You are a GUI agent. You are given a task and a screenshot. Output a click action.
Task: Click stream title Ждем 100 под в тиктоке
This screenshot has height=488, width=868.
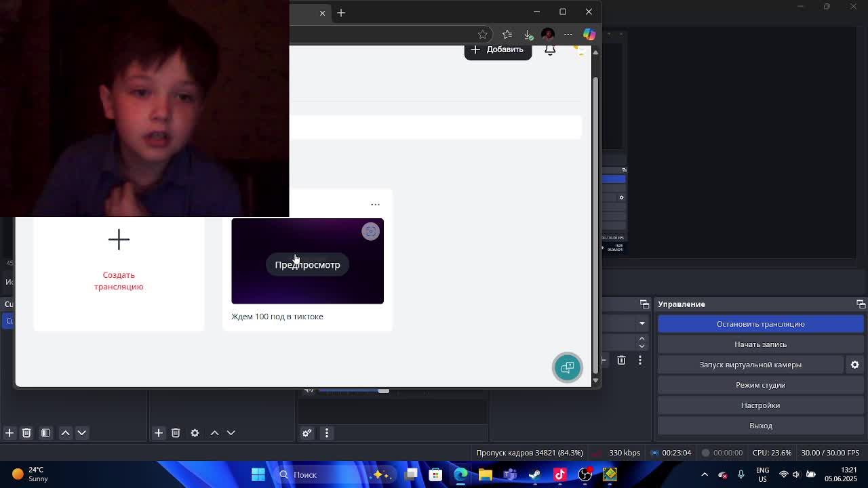[x=277, y=317]
